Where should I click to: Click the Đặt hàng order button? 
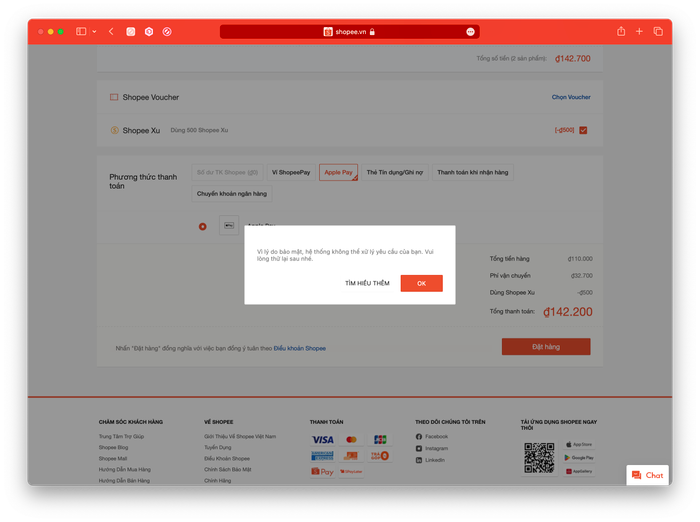click(546, 347)
